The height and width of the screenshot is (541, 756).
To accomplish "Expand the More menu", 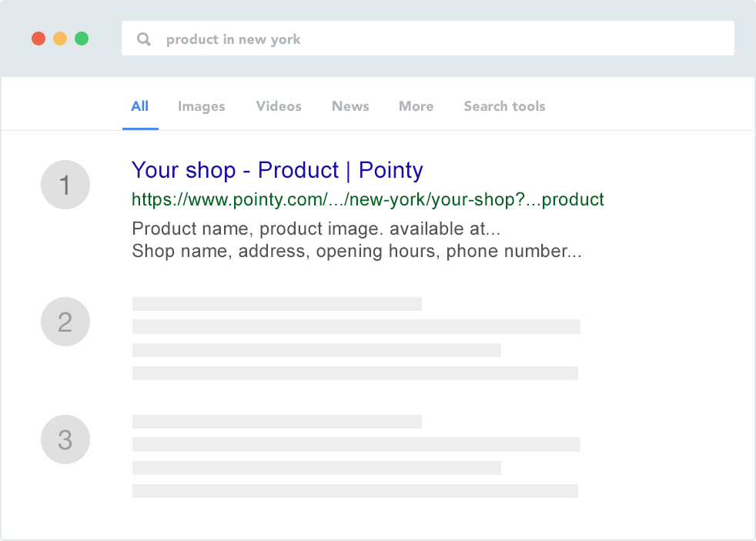I will (x=416, y=106).
